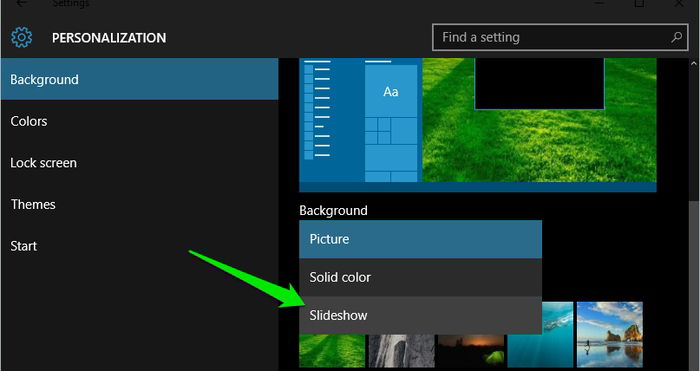Choose Slideshow from the dropdown list
The width and height of the screenshot is (700, 371).
(x=421, y=315)
